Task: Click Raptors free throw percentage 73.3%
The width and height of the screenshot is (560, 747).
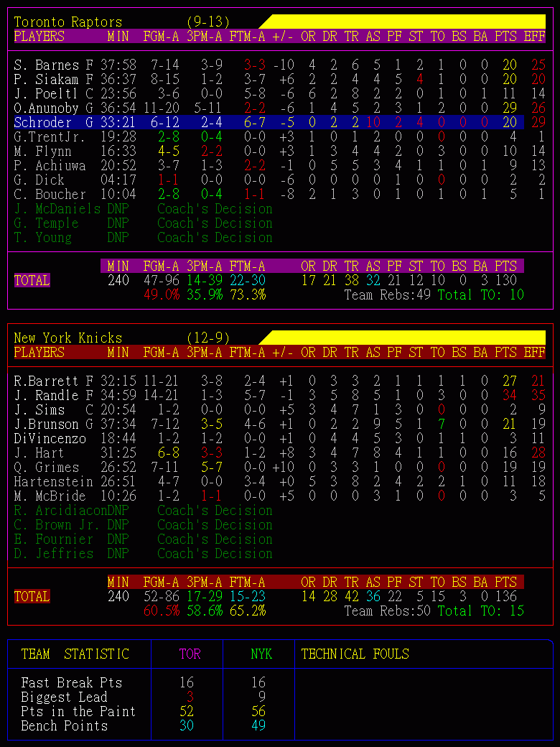Action: [248, 294]
